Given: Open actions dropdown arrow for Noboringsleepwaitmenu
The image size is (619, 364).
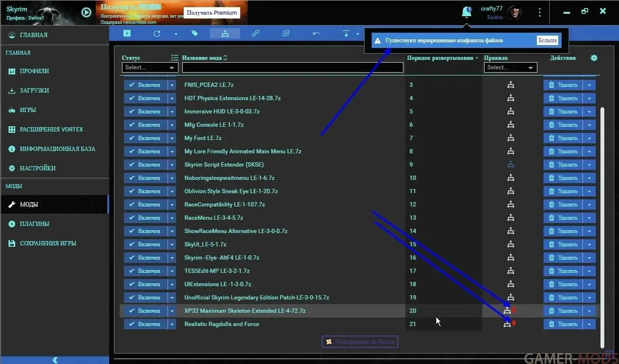Looking at the screenshot, I should click(589, 178).
